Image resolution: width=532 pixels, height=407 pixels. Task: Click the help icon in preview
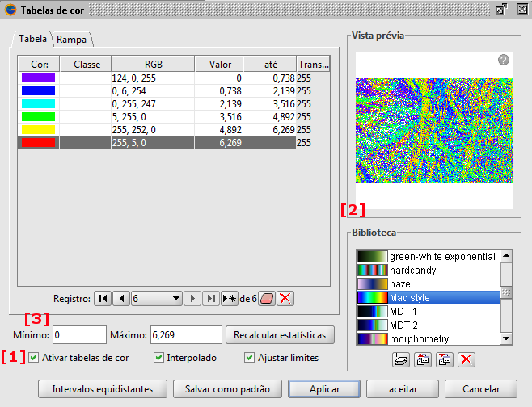tap(503, 60)
